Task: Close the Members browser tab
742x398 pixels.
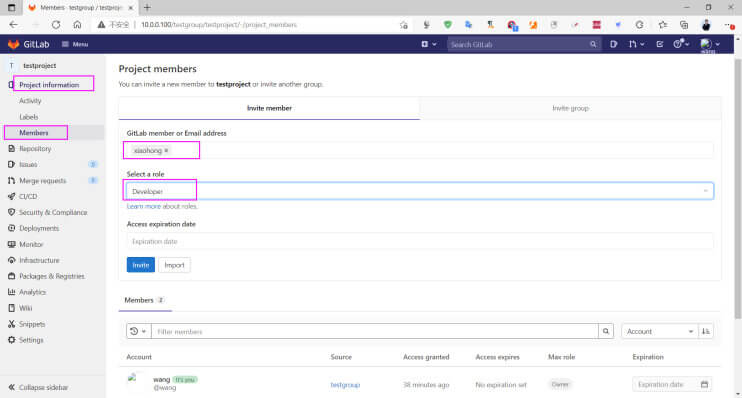Action: [131, 8]
